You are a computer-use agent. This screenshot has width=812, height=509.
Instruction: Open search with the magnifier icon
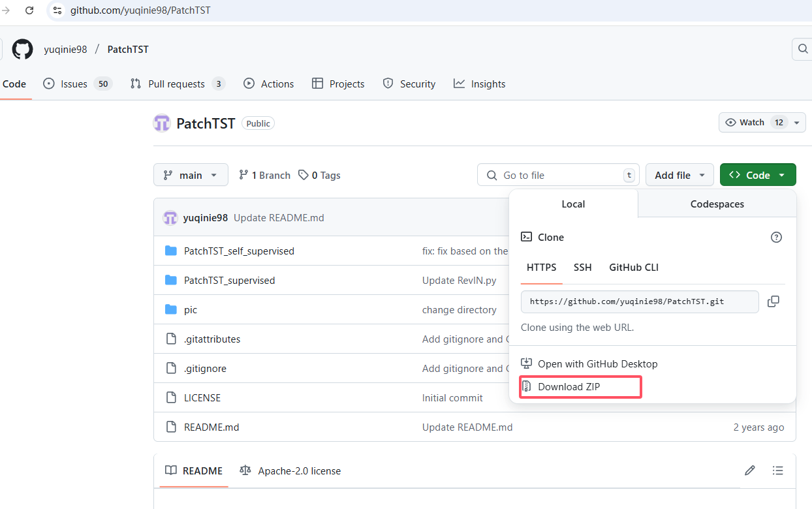click(802, 49)
